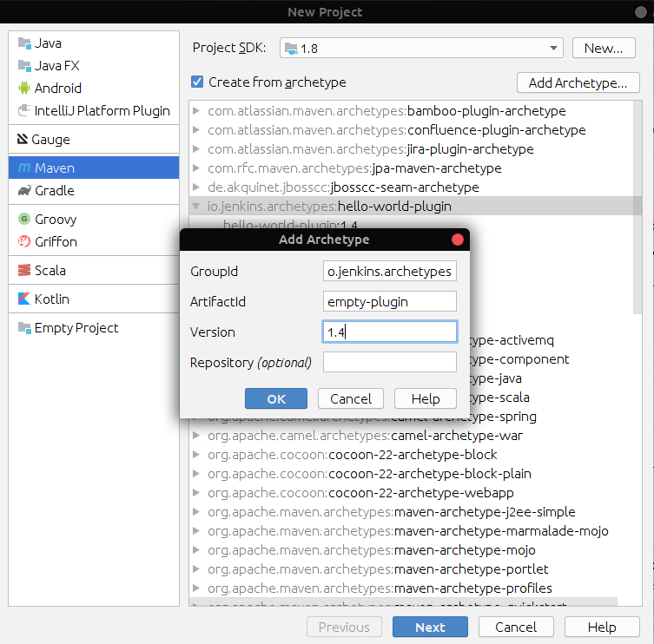Select the Java FX folder icon

pyautogui.click(x=24, y=66)
